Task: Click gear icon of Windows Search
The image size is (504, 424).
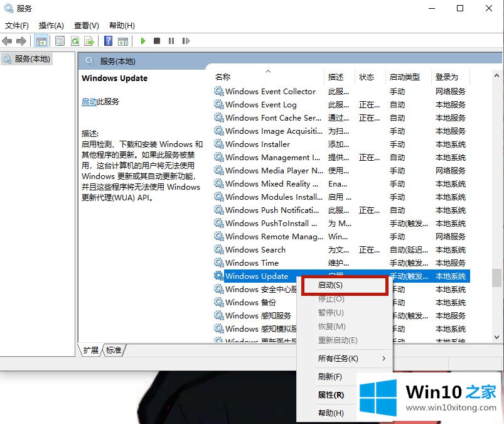Action: click(x=219, y=249)
